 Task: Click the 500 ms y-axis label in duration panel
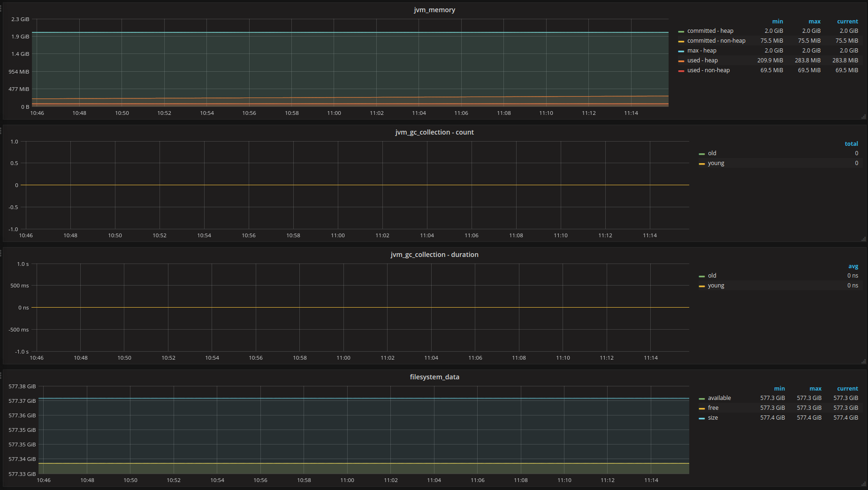pos(20,286)
